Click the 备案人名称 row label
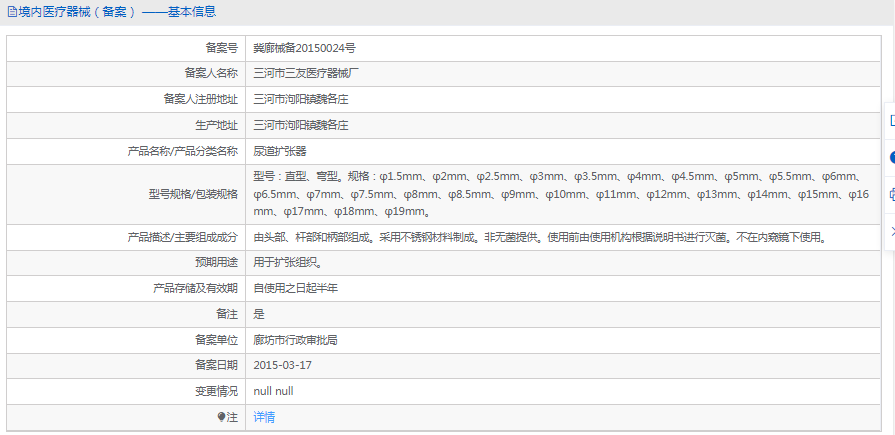The image size is (895, 435). [211, 74]
